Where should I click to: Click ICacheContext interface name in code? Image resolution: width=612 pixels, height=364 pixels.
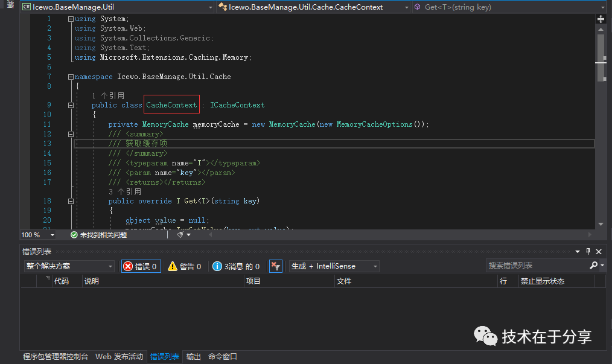pos(237,105)
